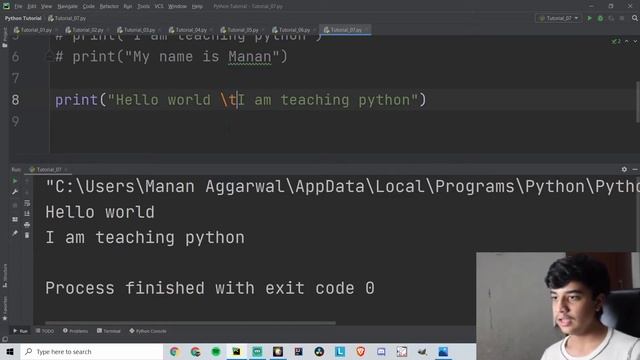
Task: Click the grey Stop icon in top toolbar
Action: click(x=622, y=18)
